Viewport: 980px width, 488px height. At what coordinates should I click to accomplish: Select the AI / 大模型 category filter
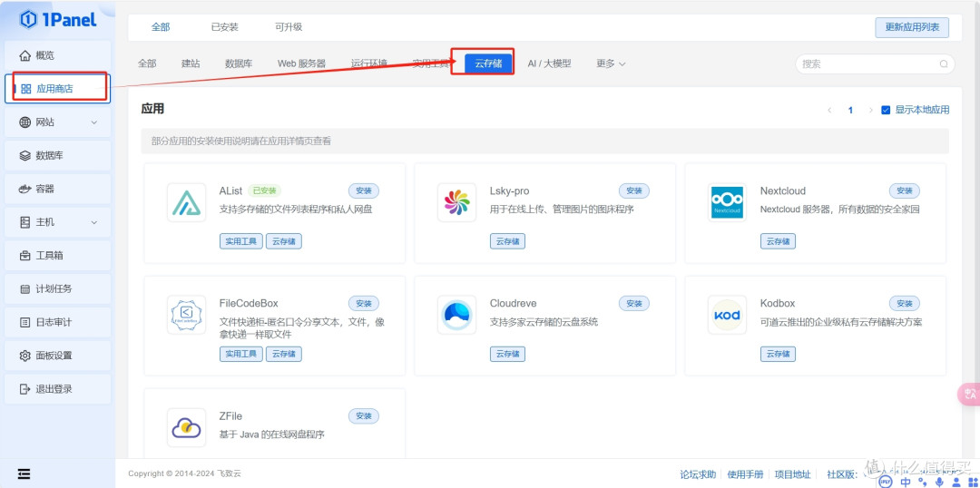549,63
